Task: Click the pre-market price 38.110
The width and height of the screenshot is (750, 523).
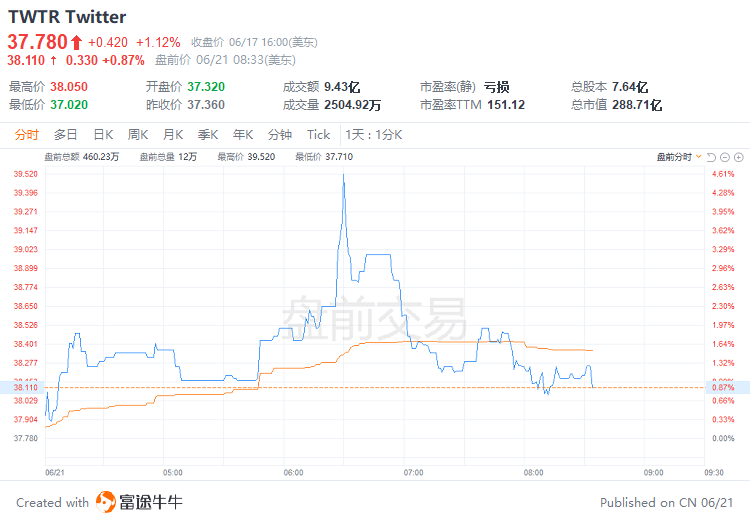Action: point(26,60)
